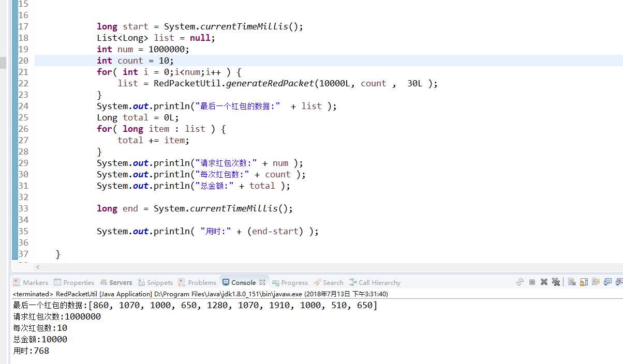
Task: Clear the console output with Clear Console icon
Action: 572,282
